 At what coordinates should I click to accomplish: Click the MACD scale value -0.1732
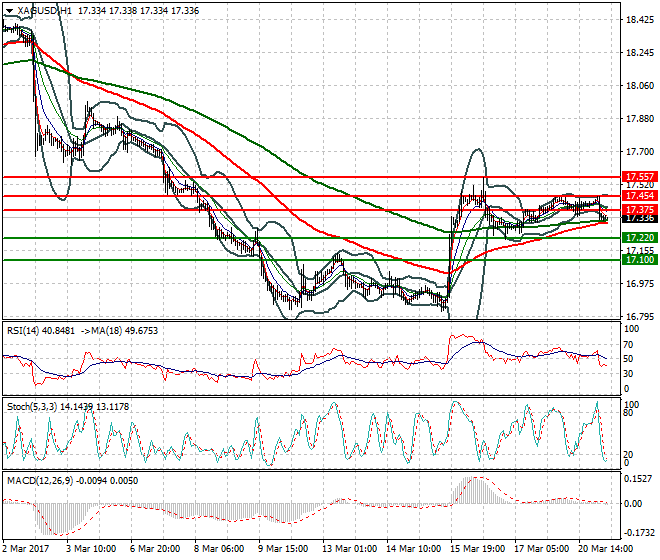click(639, 533)
